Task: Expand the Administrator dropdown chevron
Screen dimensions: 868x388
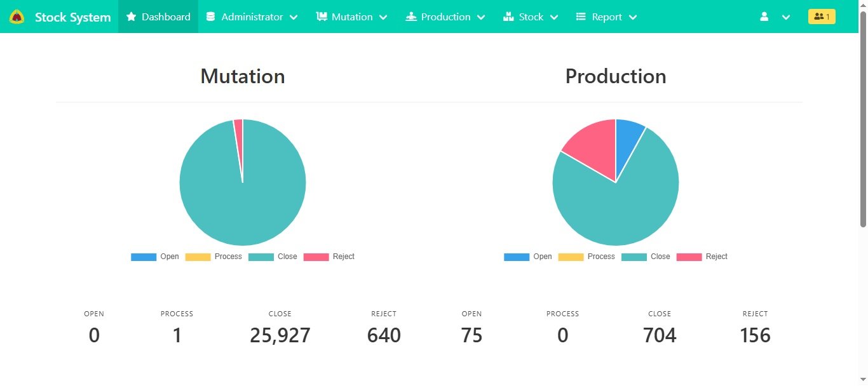Action: (x=294, y=18)
